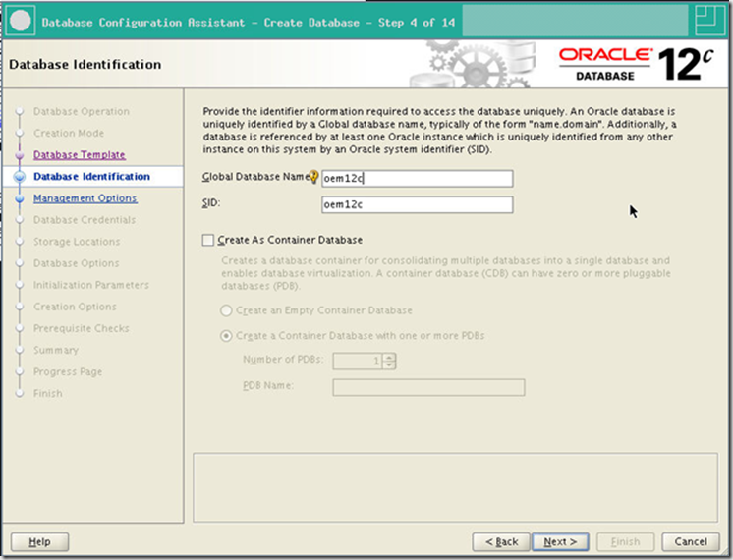The image size is (733, 560).
Task: Click the Database Template step bullet
Action: 20,154
